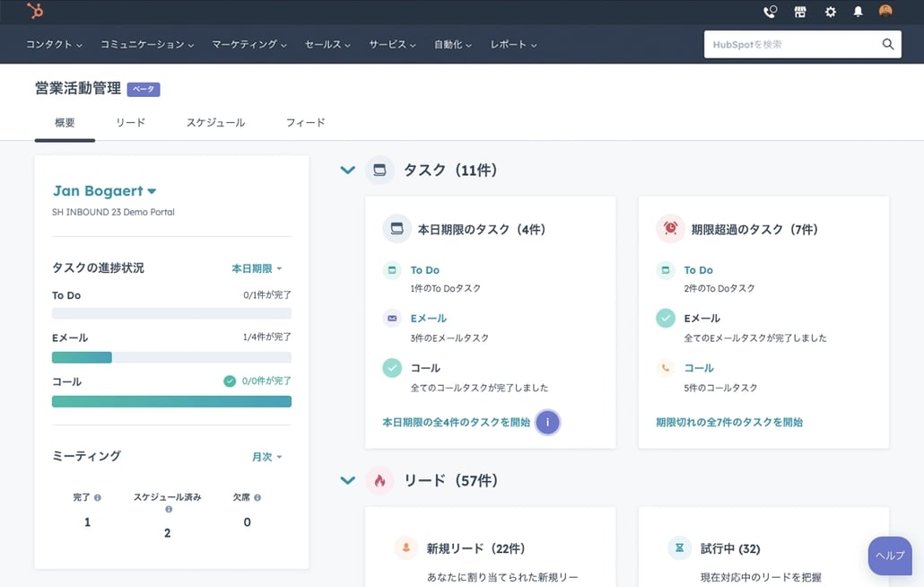924x587 pixels.
Task: Click info icon next to 完了 meeting count
Action: click(x=98, y=497)
